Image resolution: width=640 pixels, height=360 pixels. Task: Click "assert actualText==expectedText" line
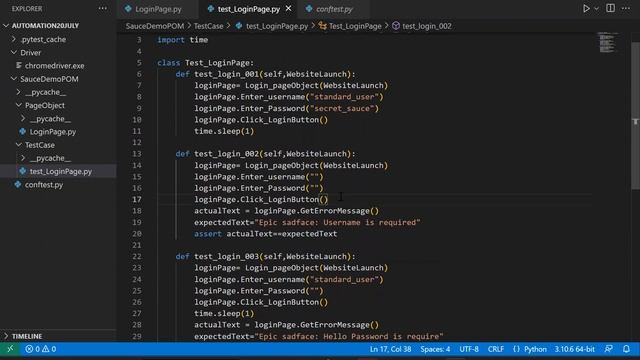click(x=266, y=234)
